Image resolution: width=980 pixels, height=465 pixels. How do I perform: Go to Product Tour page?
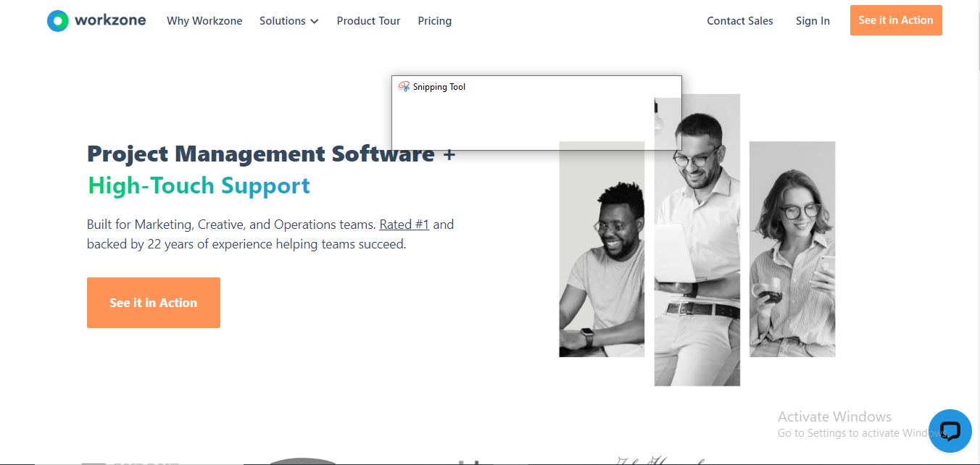368,21
